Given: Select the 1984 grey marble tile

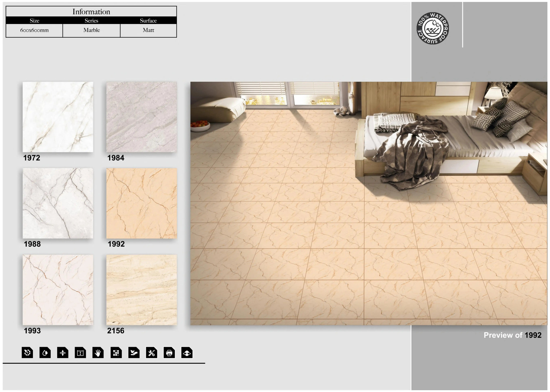Looking at the screenshot, I should coord(142,117).
